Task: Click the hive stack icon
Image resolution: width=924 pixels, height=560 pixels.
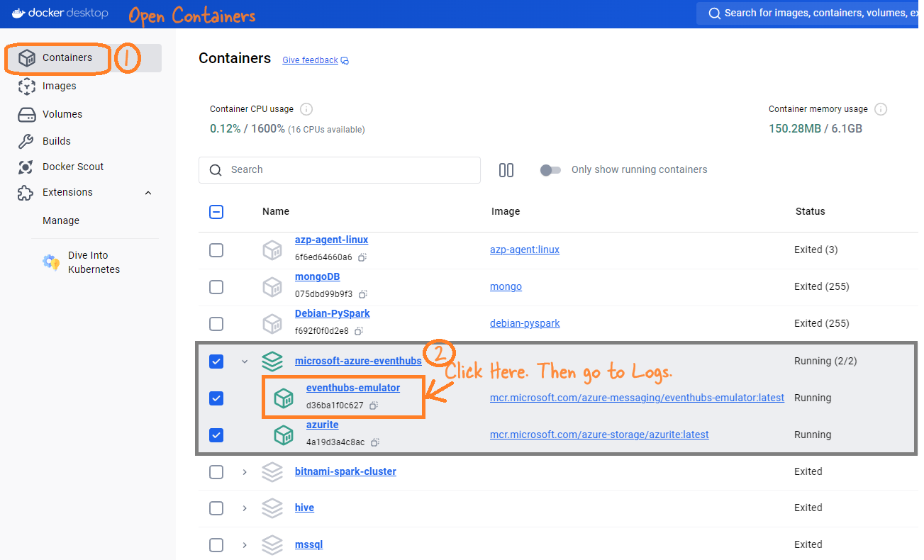Action: pos(272,508)
